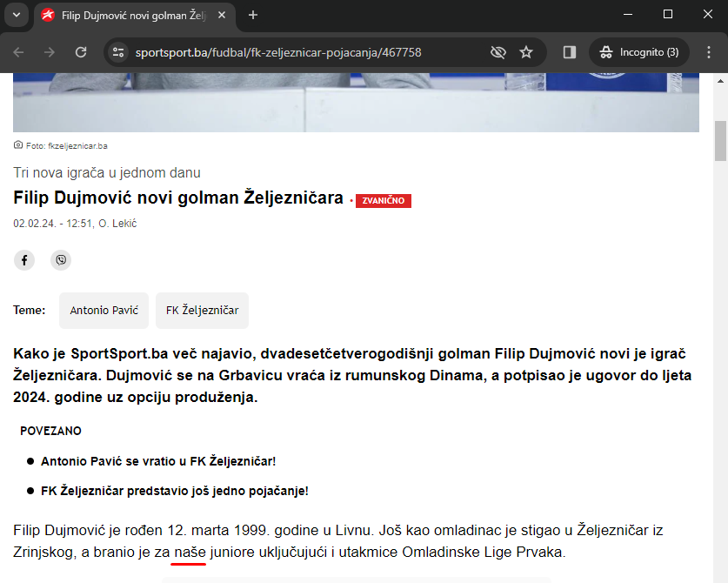Open the Antonio Pavić topic tag
This screenshot has height=583, width=728.
pyautogui.click(x=104, y=311)
